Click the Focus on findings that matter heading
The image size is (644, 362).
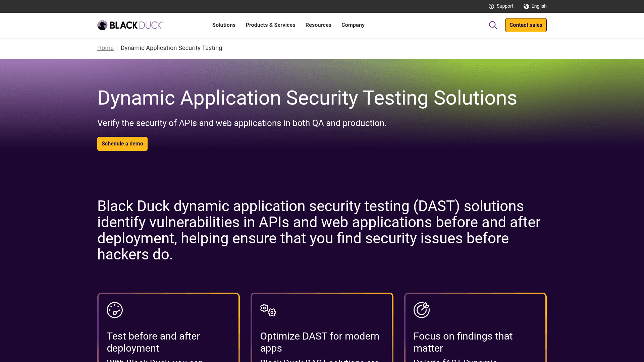(463, 342)
